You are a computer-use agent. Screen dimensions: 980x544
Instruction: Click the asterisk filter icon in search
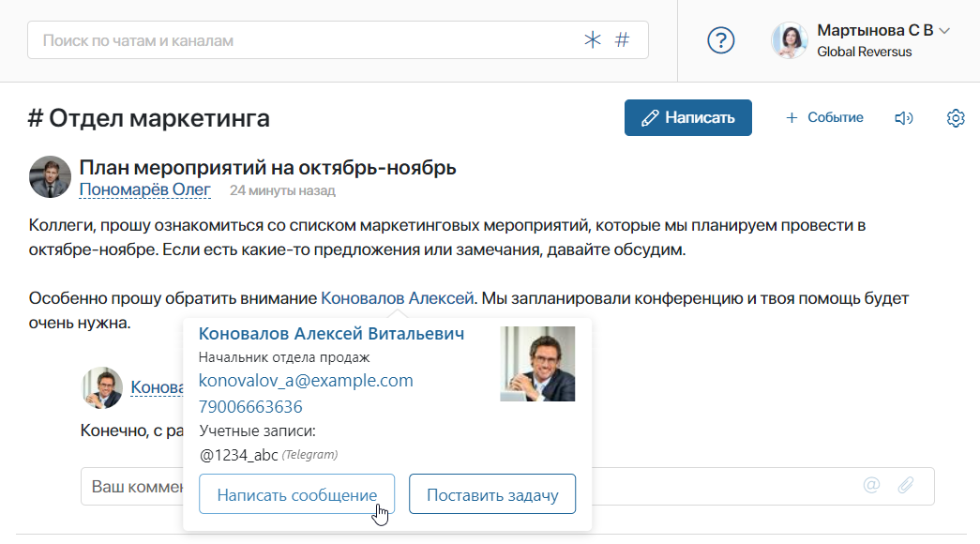(x=593, y=40)
